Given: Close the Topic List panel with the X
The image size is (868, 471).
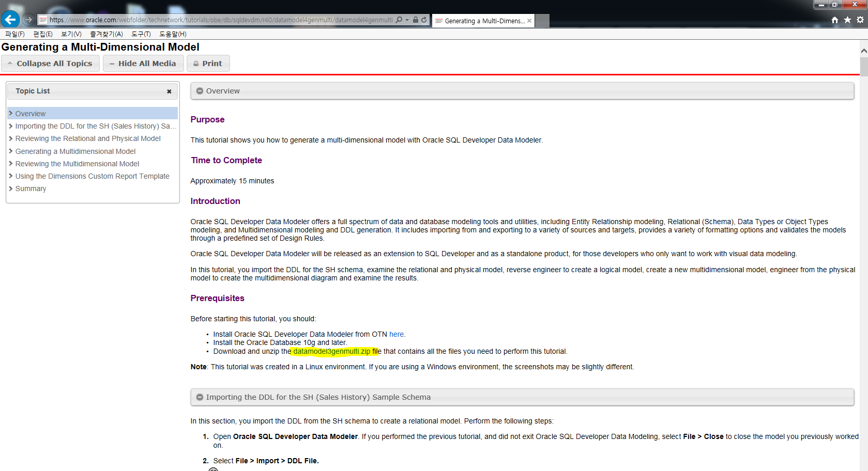Looking at the screenshot, I should pyautogui.click(x=169, y=91).
